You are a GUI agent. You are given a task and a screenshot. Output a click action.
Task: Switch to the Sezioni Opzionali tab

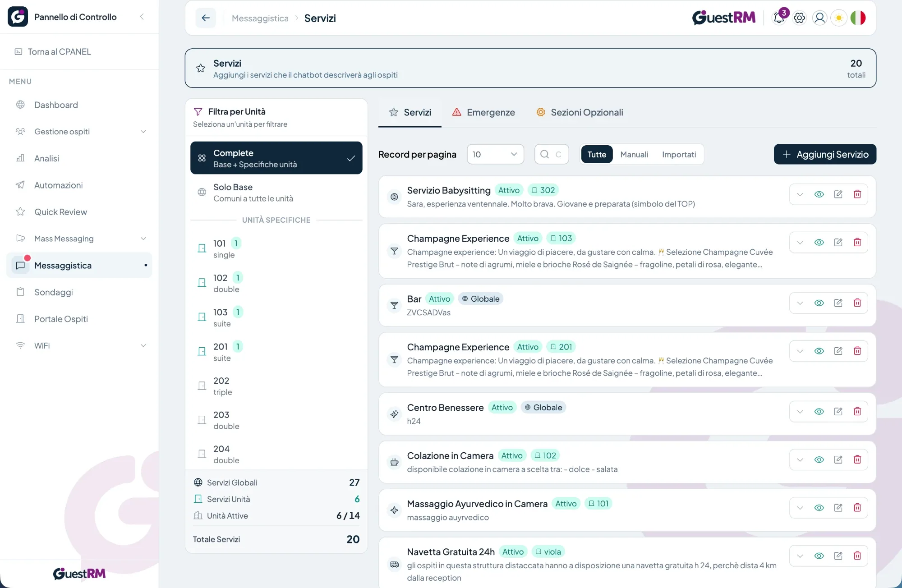coord(580,112)
